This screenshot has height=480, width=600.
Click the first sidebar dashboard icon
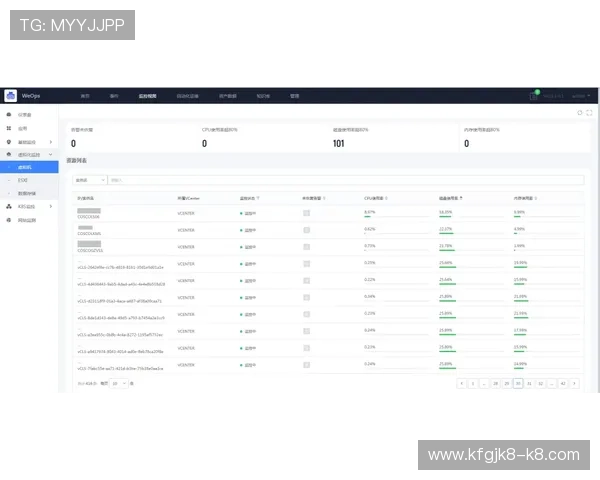[9, 116]
